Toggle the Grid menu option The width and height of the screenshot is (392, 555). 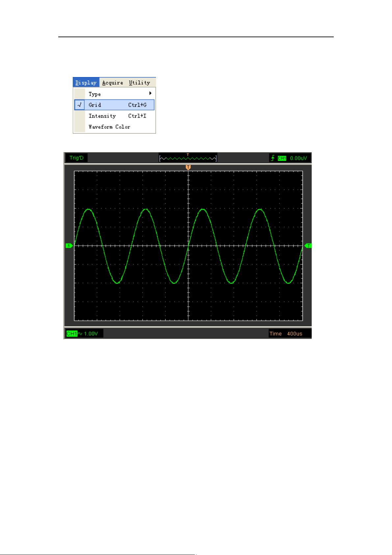click(114, 105)
